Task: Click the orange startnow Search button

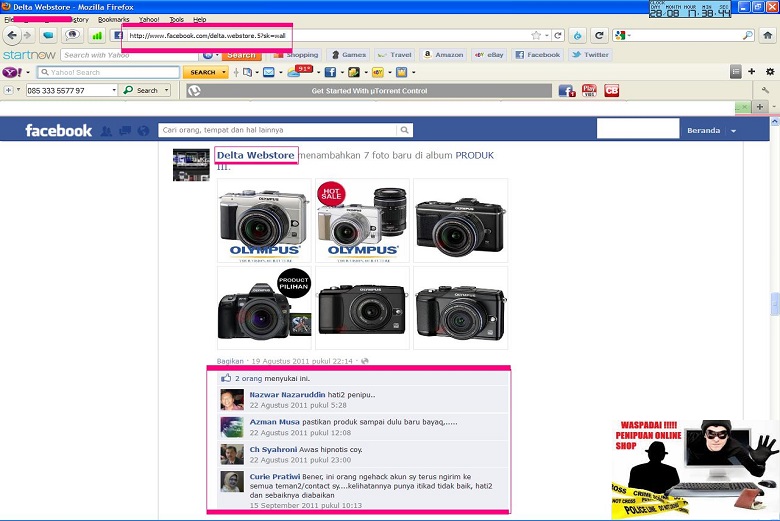Action: (x=241, y=55)
